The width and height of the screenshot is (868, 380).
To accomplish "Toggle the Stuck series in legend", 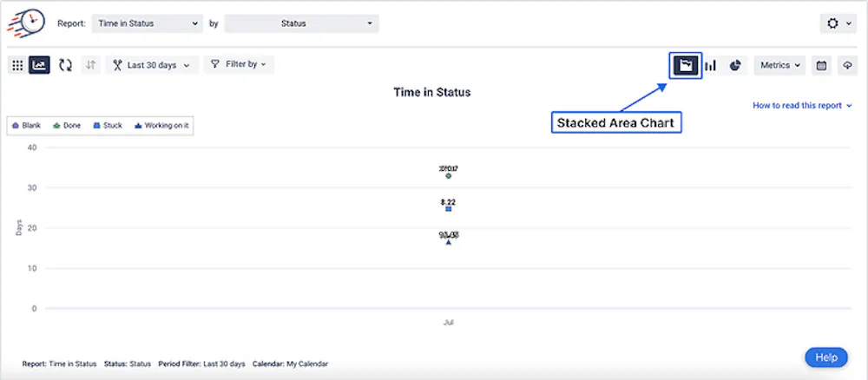I will [108, 126].
